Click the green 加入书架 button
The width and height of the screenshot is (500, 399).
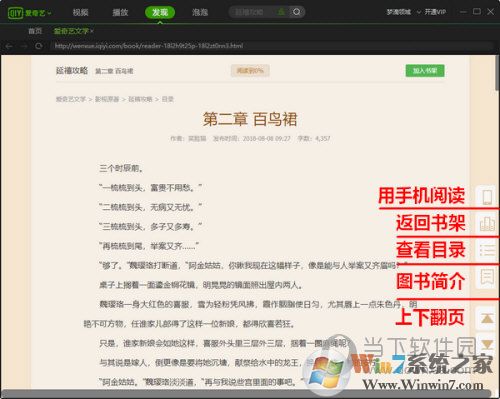(425, 71)
